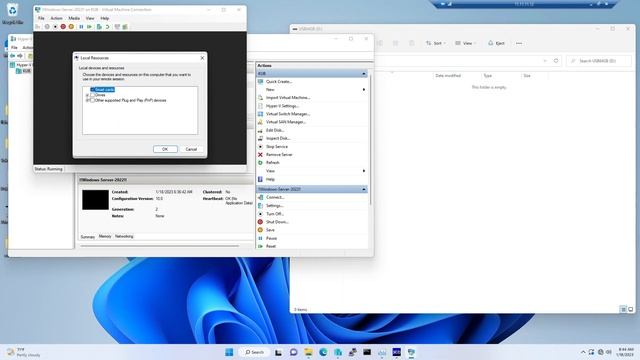Image resolution: width=640 pixels, height=360 pixels.
Task: Open Help menu in VM Connection window
Action: 104,18
